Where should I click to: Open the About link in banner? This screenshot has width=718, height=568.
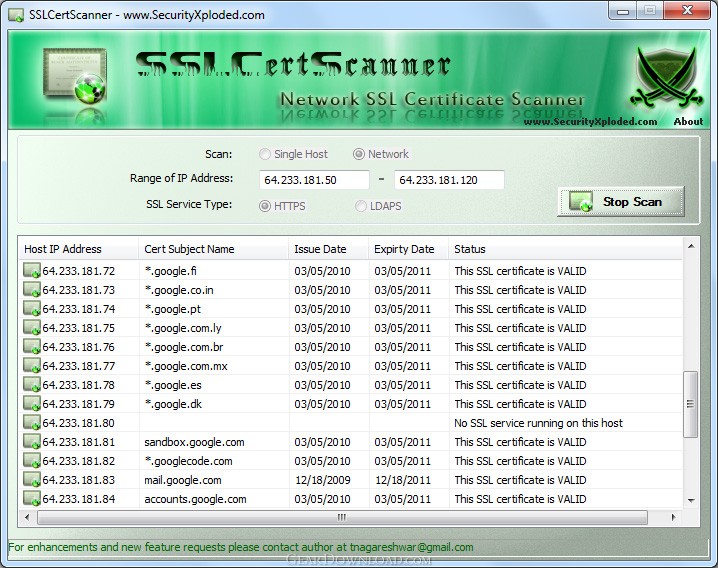(x=688, y=121)
